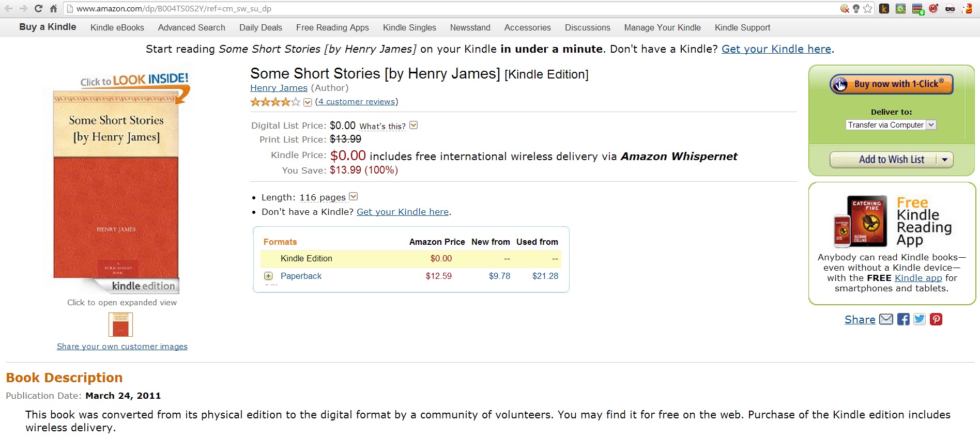980x438 pixels.
Task: Open the Manage Your Kindle menu item
Action: [663, 27]
